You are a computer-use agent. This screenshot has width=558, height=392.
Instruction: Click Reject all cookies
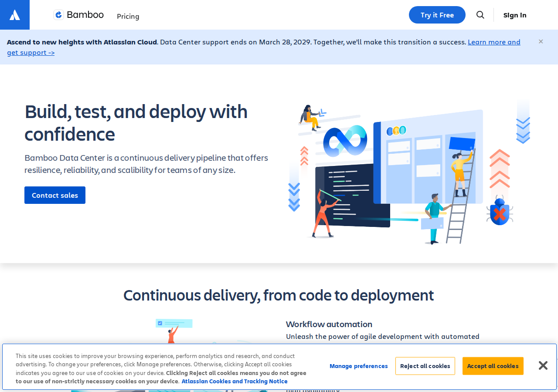[x=425, y=366]
